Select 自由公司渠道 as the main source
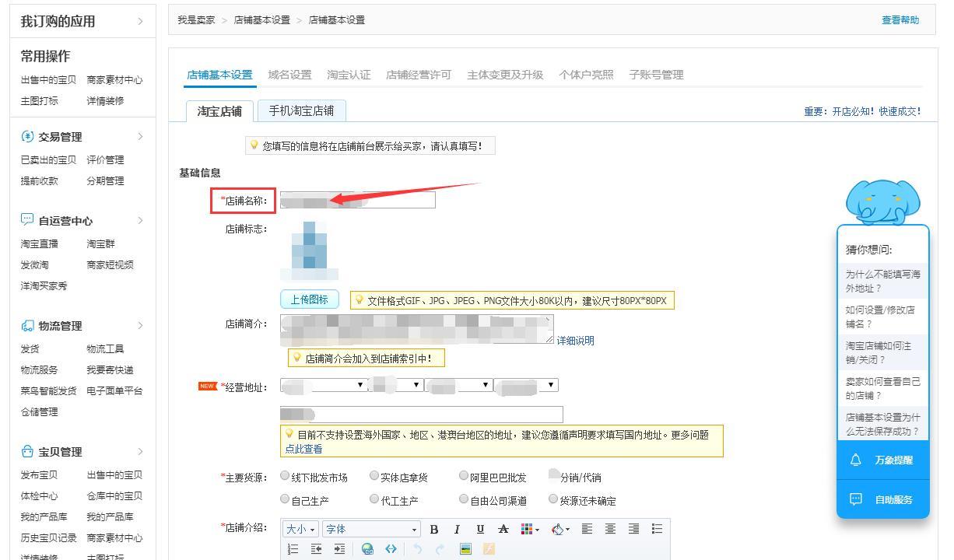Viewport: 954px width, 560px height. click(464, 499)
